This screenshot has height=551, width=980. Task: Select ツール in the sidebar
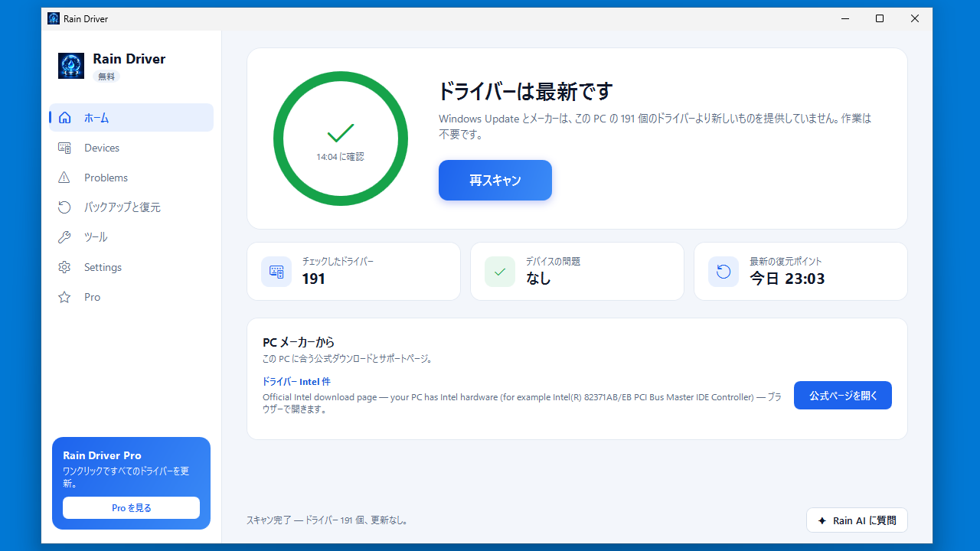click(x=132, y=237)
